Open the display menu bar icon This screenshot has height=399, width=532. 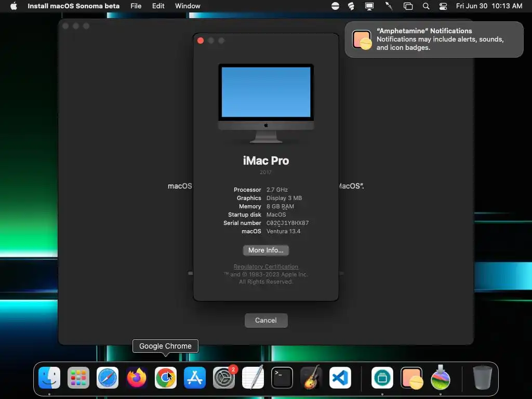coord(369,6)
